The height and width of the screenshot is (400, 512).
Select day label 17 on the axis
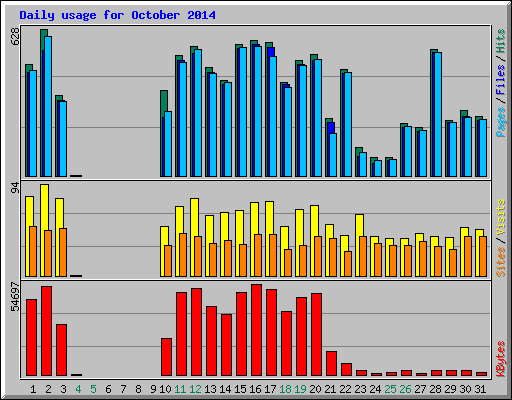point(270,389)
